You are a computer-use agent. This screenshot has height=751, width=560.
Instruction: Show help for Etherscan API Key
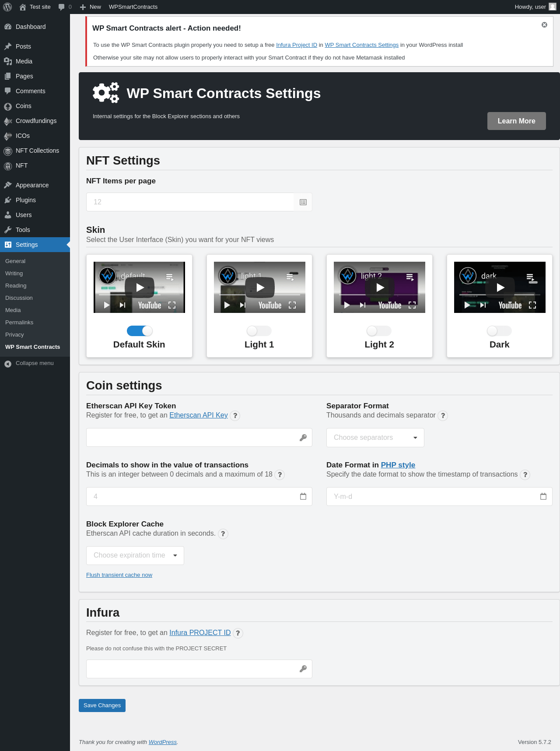(x=235, y=416)
